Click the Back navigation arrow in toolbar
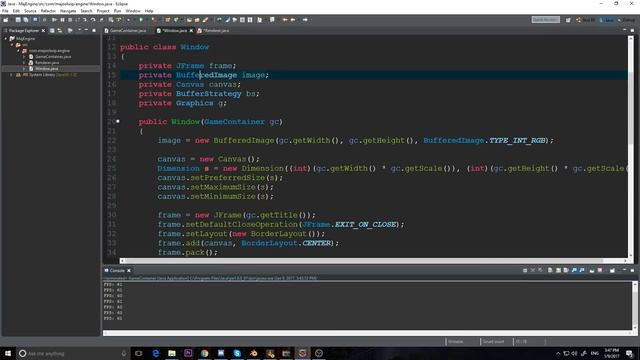 pos(293,20)
